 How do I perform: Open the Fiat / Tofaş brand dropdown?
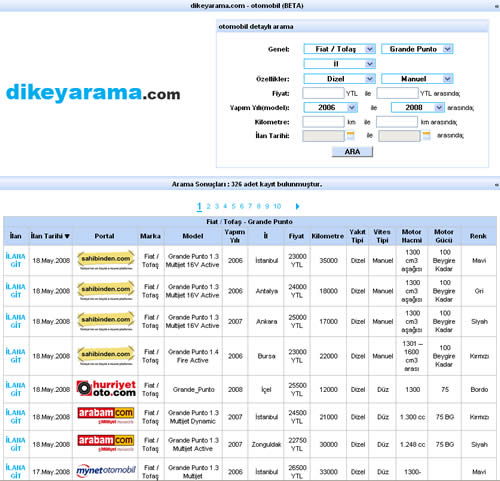pyautogui.click(x=340, y=49)
